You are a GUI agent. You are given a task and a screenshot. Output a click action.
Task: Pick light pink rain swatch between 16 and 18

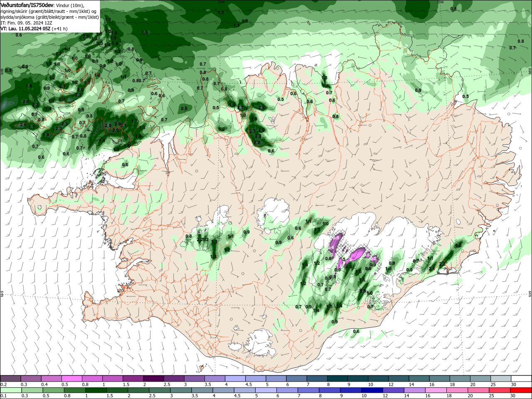point(435,390)
